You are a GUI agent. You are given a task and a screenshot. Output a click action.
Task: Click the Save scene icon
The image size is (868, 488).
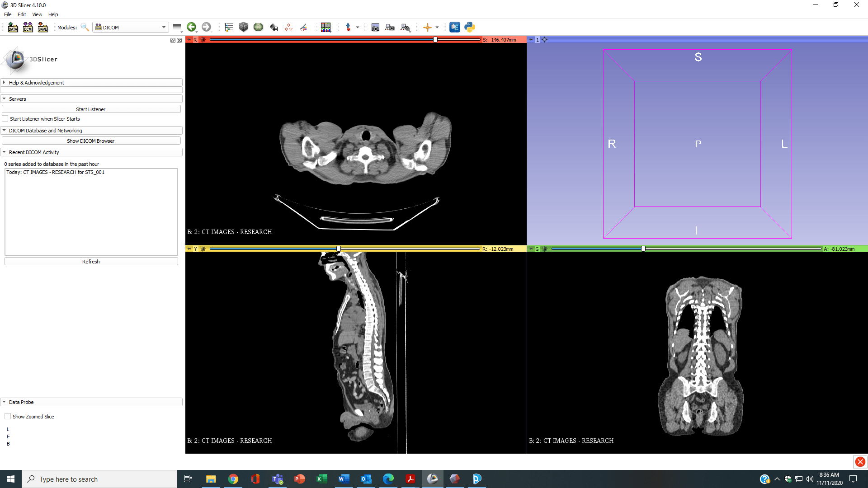click(42, 27)
